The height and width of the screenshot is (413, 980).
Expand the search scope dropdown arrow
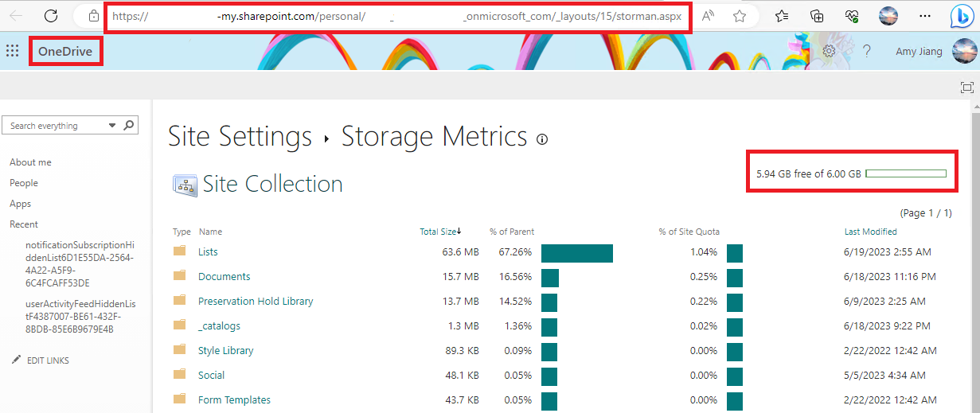point(111,126)
